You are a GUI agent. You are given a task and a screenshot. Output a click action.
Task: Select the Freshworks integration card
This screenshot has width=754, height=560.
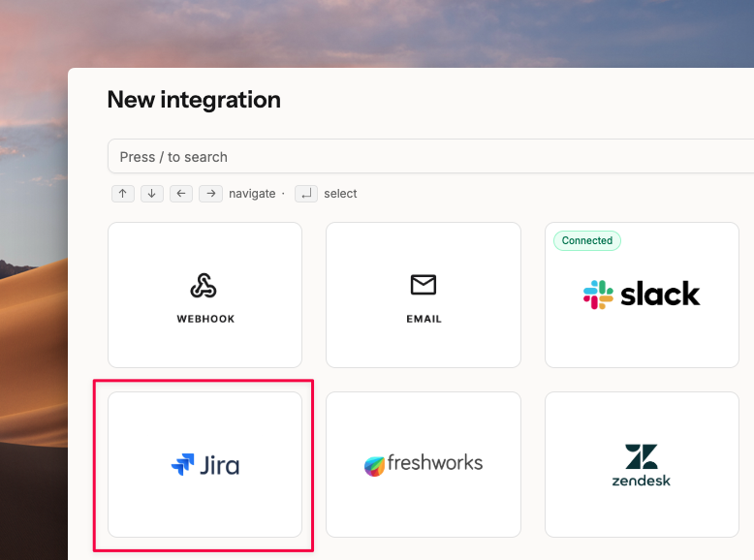pos(424,464)
